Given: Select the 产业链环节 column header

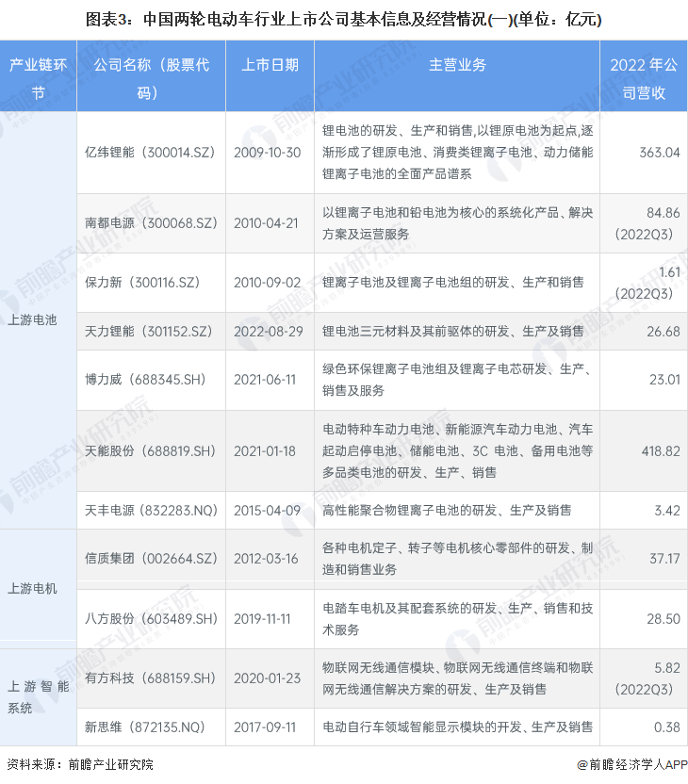Looking at the screenshot, I should [38, 78].
